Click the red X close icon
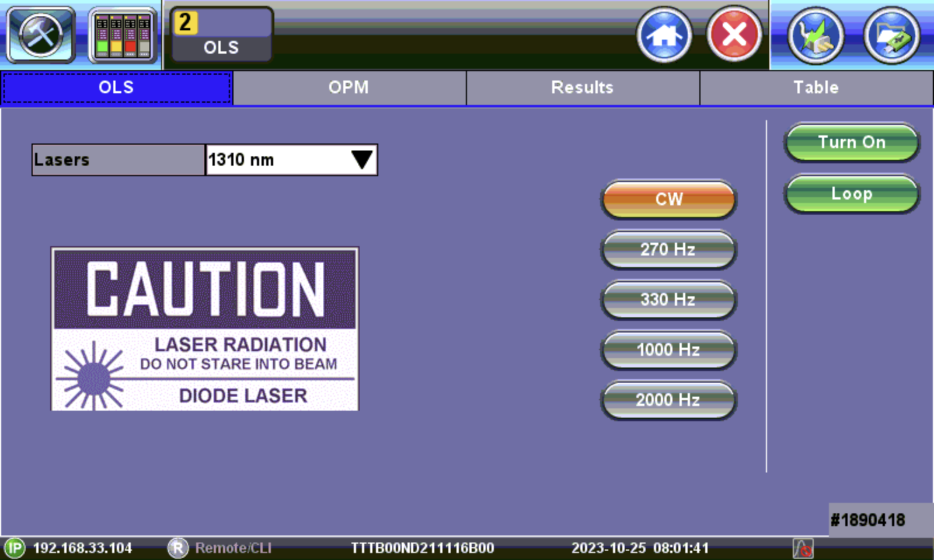This screenshot has height=560, width=934. coord(734,35)
